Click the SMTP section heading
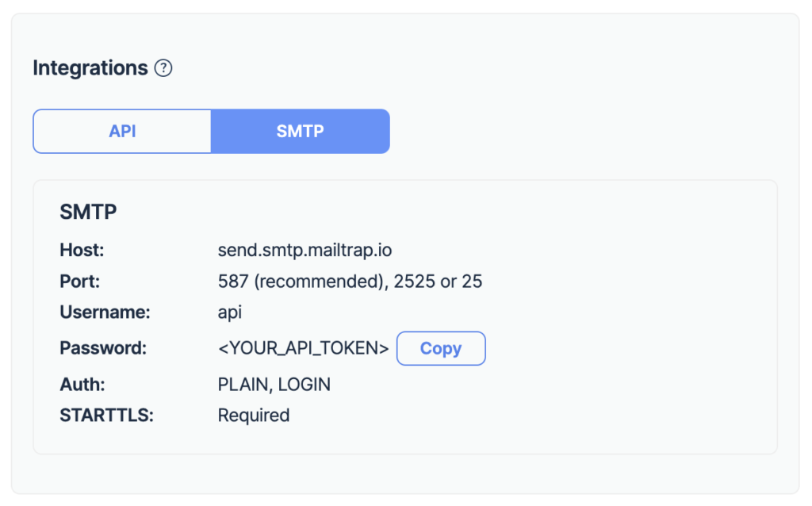 coord(87,212)
